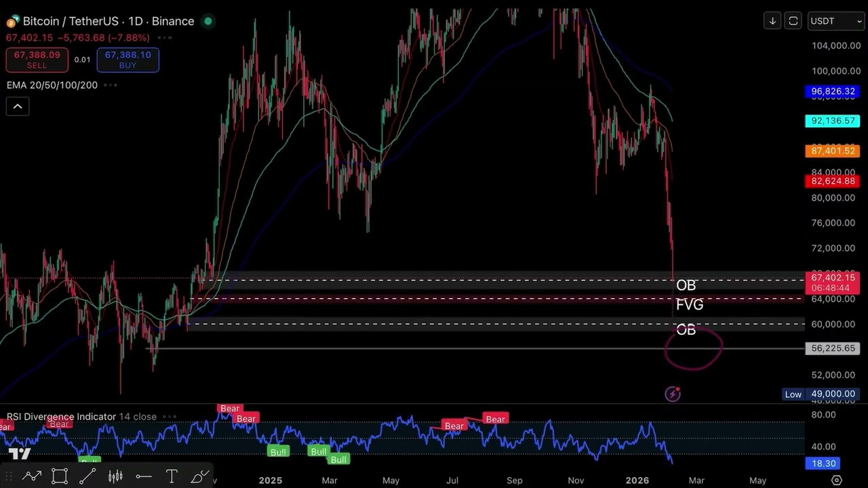Click the 56,225.65 horizontal line price label
This screenshot has height=488, width=868.
click(832, 348)
